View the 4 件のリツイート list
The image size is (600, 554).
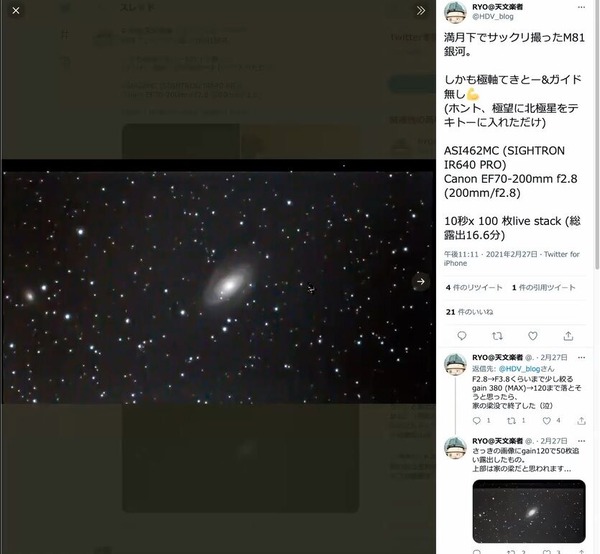tap(474, 288)
